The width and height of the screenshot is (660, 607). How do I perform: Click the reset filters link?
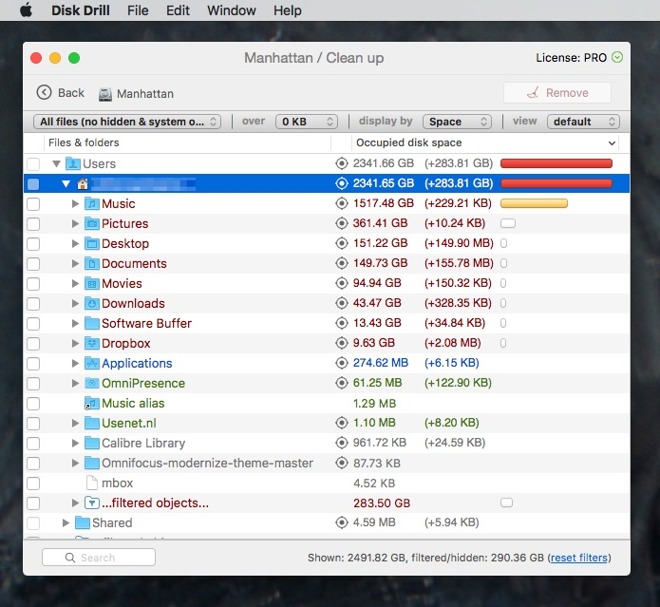click(x=579, y=558)
